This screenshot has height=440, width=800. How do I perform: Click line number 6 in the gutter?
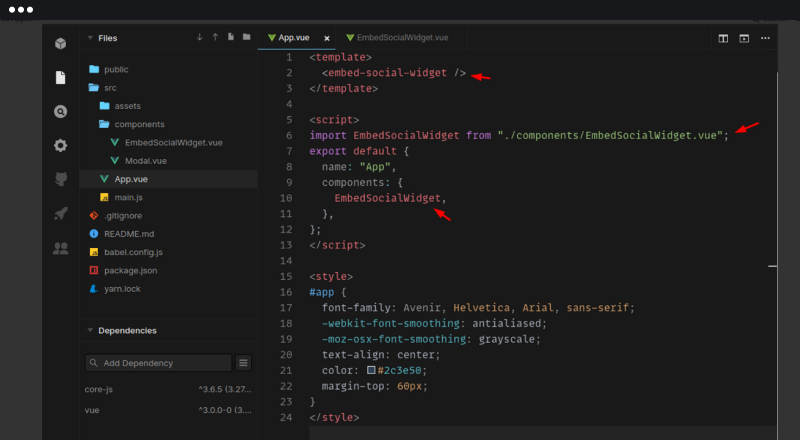(289, 135)
